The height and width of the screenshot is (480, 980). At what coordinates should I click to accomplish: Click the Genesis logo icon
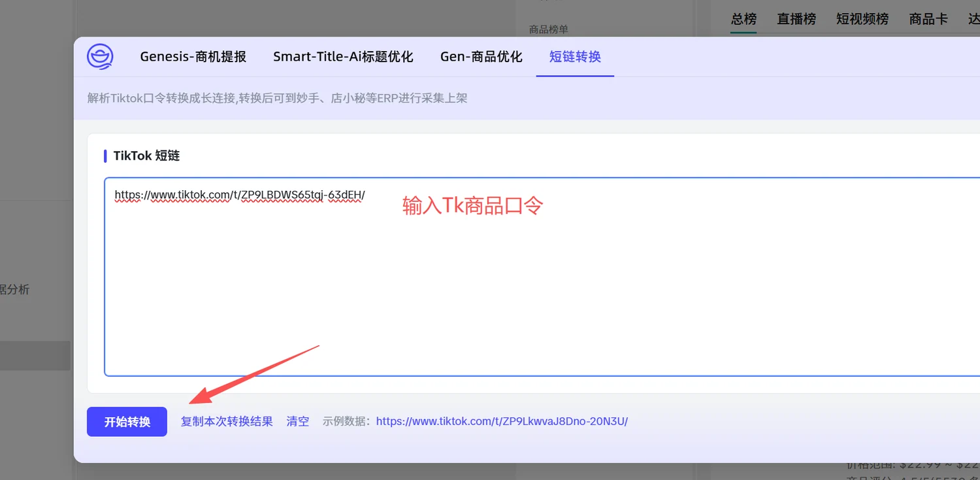(100, 57)
